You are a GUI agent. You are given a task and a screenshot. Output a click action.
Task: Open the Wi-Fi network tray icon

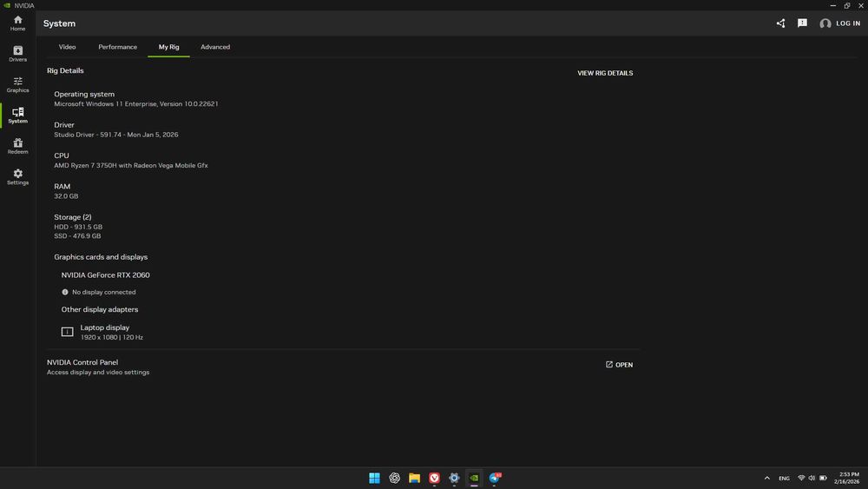point(801,478)
